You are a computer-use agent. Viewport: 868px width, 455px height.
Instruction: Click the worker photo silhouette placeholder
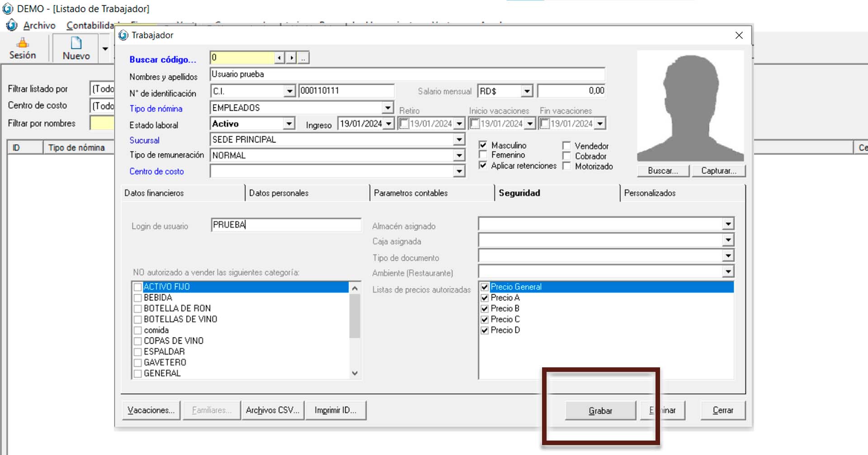(x=690, y=107)
